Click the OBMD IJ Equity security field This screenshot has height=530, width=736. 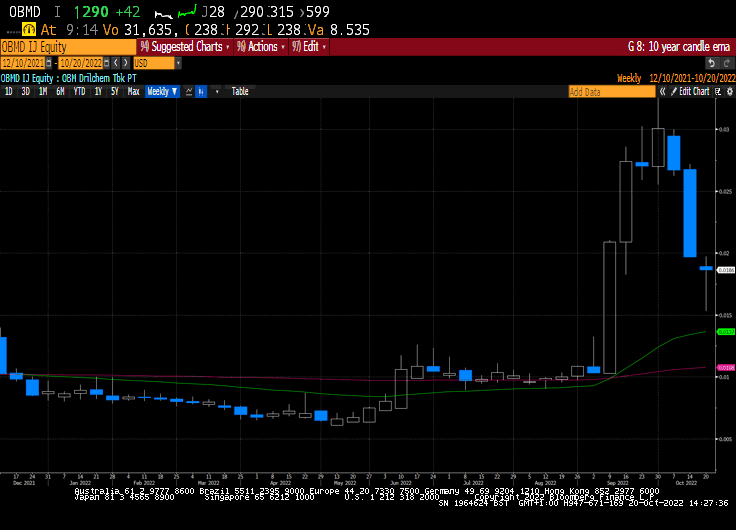tap(68, 47)
